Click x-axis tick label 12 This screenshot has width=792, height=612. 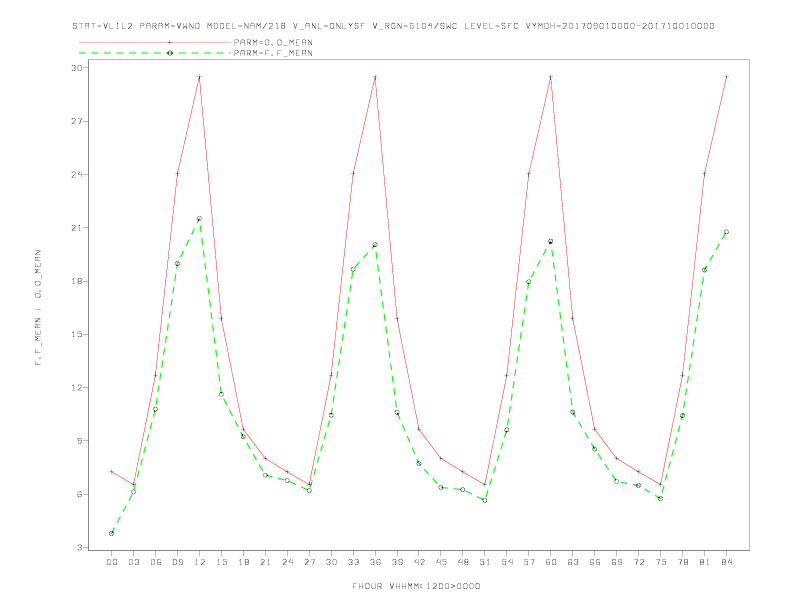coord(200,562)
